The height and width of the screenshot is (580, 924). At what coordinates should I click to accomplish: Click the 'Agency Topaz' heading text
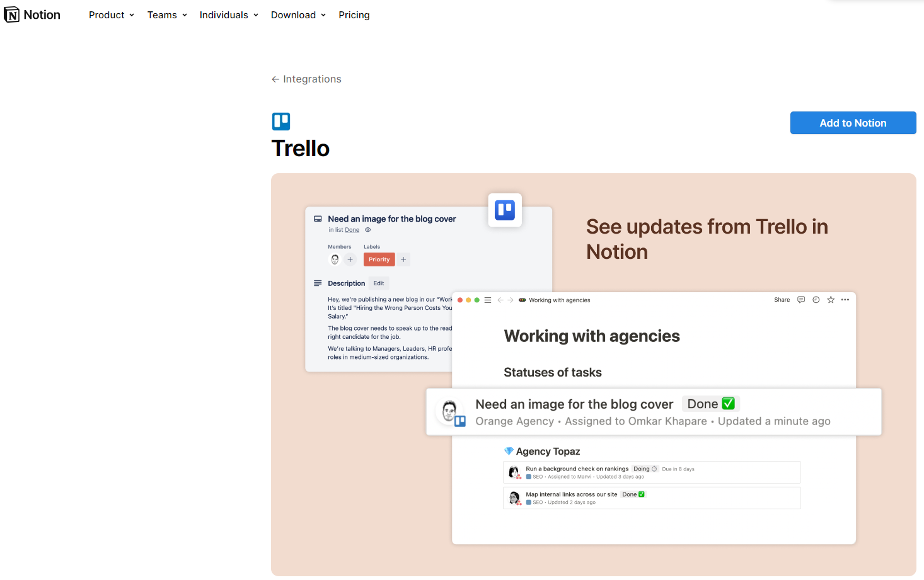[x=548, y=452]
